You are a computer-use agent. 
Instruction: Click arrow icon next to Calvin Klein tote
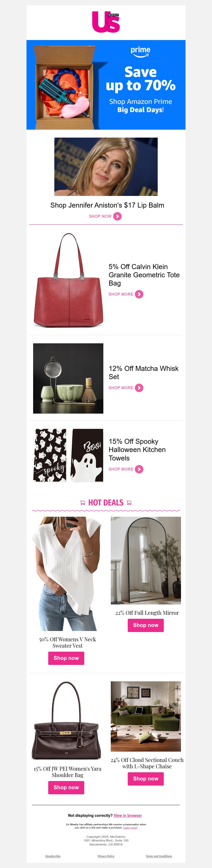(139, 295)
